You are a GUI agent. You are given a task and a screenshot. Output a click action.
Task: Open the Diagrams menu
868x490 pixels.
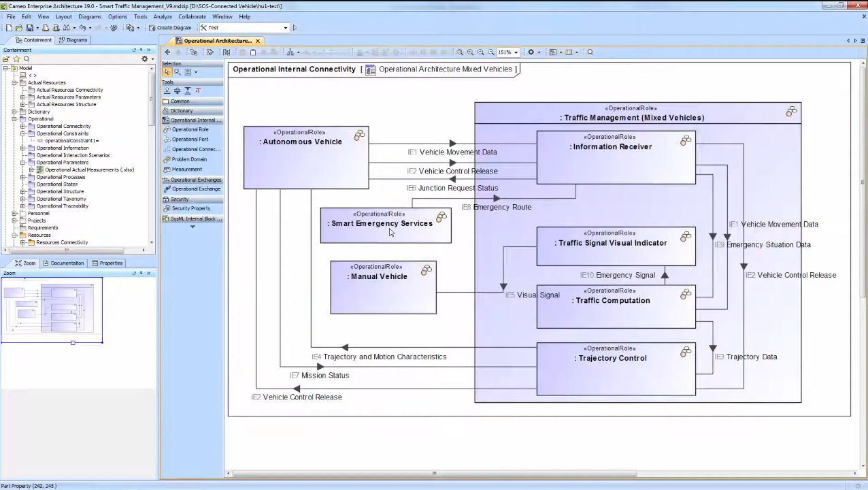90,16
